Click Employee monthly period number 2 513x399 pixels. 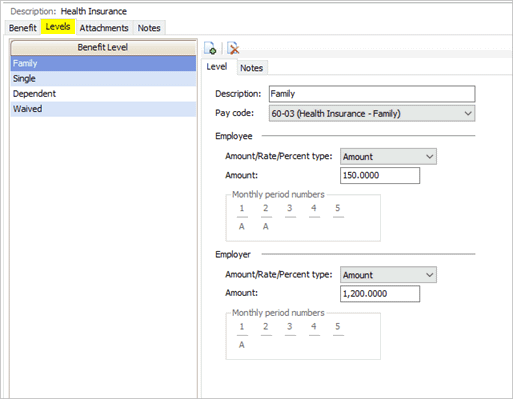point(266,208)
